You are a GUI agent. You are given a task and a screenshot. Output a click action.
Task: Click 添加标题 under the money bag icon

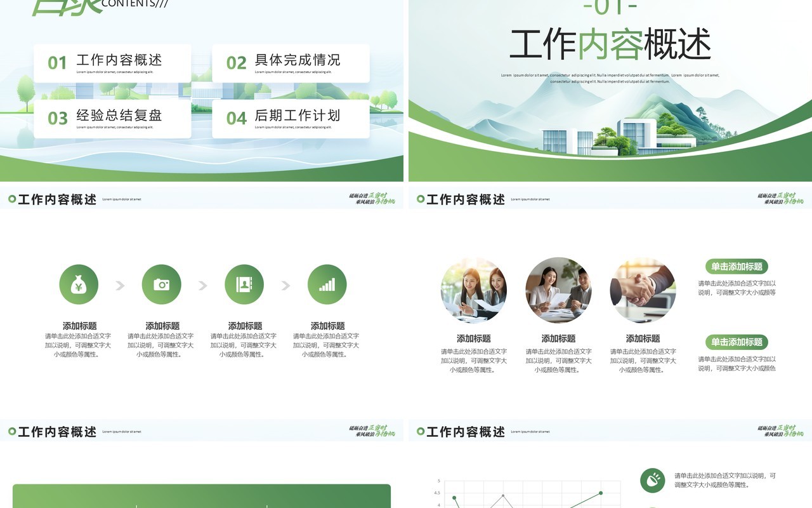[79, 326]
